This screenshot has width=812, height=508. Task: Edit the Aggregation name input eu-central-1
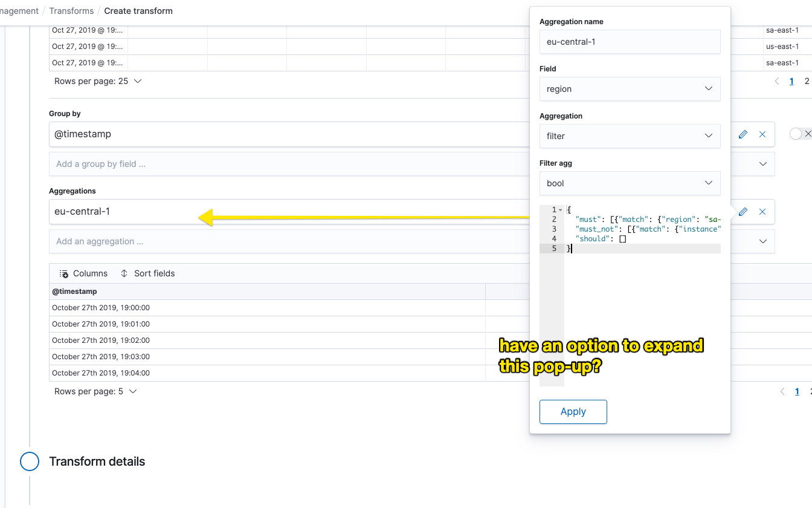pyautogui.click(x=630, y=42)
